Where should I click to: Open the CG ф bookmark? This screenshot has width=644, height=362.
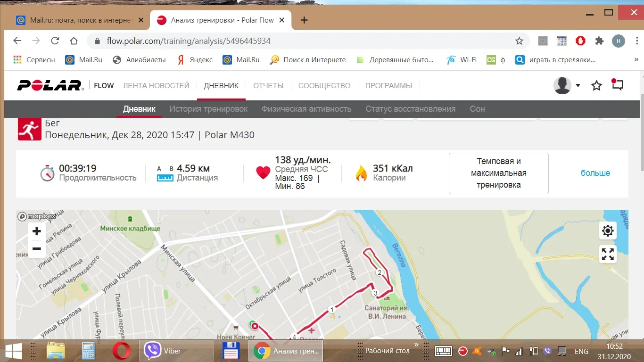pyautogui.click(x=496, y=60)
